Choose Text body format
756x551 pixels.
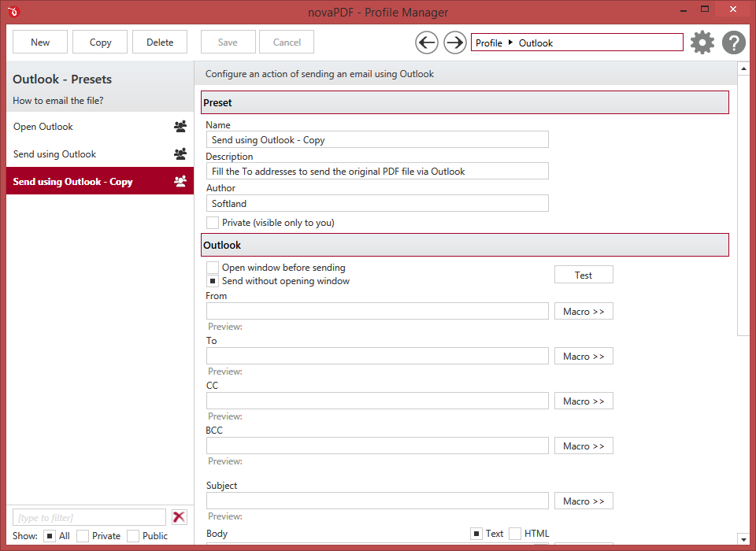476,534
